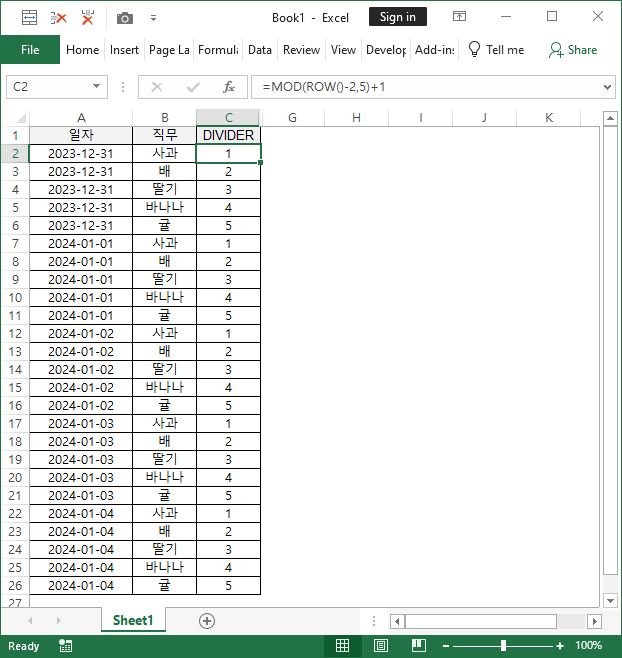Click cell B5 containing 바나나
Viewport: 622px width, 658px height.
(x=165, y=207)
